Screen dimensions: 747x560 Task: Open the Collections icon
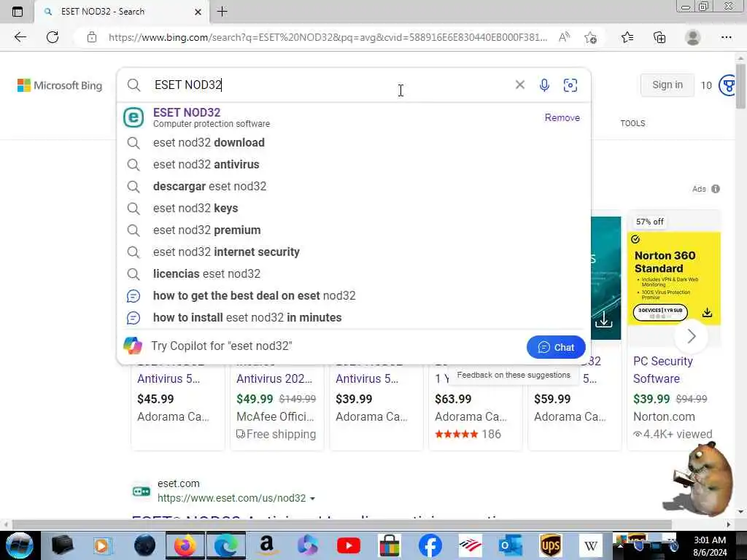[659, 37]
